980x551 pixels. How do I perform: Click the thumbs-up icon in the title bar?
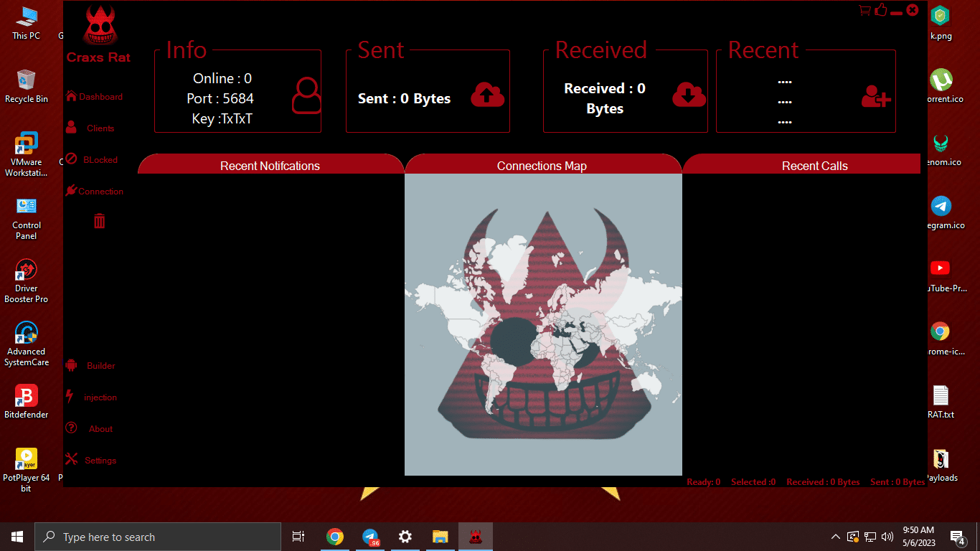[x=880, y=9]
